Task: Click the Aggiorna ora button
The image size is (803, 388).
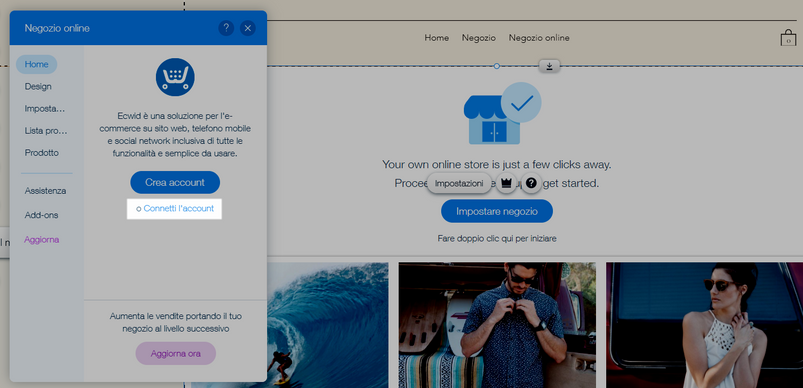Action: click(x=176, y=353)
